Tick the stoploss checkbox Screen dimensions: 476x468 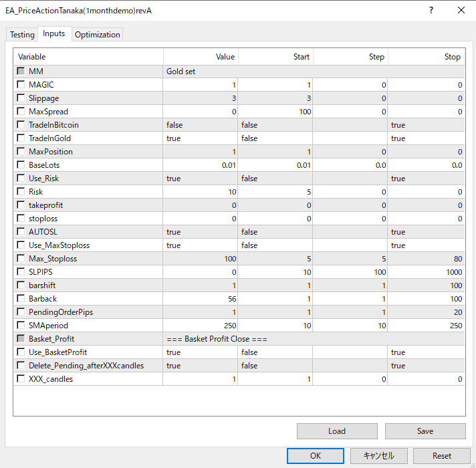(21, 218)
